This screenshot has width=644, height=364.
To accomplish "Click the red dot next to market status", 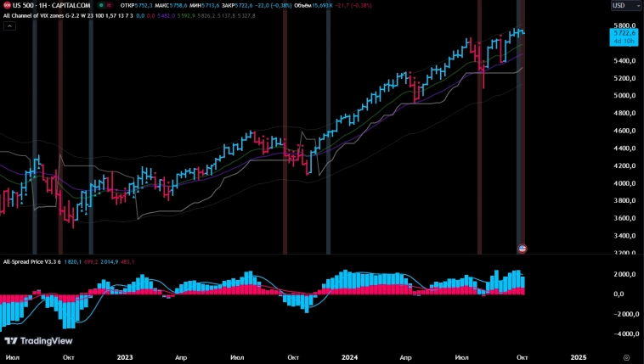I will (x=110, y=6).
